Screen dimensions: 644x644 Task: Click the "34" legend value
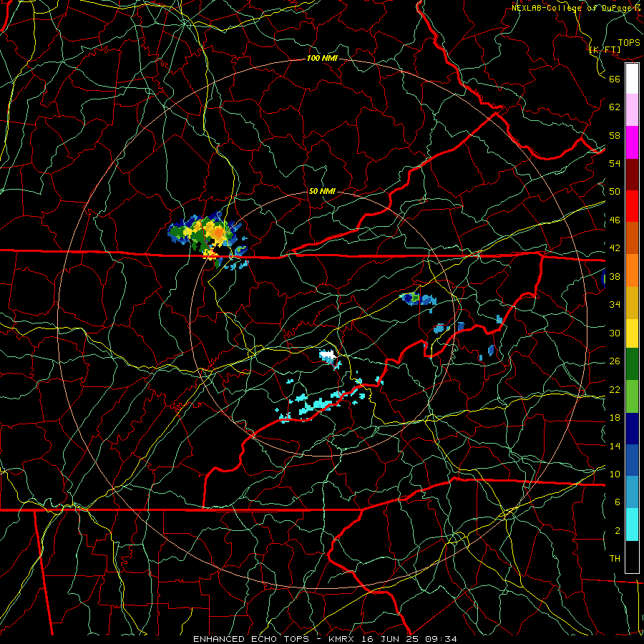(x=615, y=305)
